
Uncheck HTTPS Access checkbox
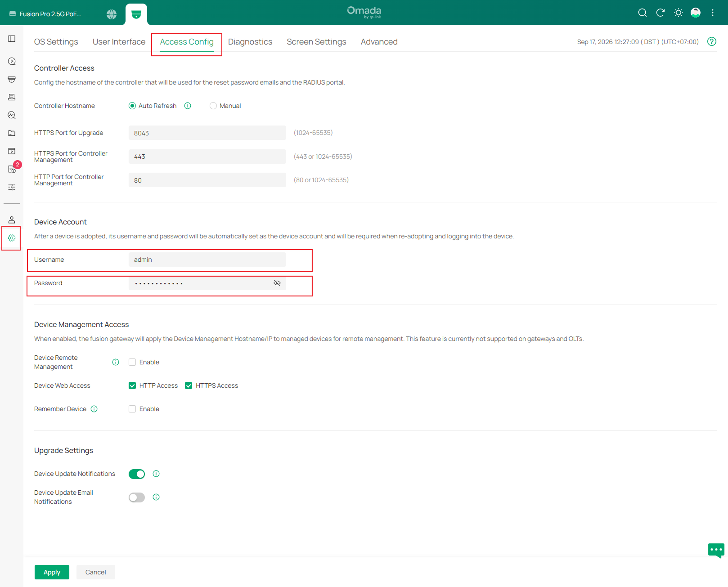(x=188, y=385)
